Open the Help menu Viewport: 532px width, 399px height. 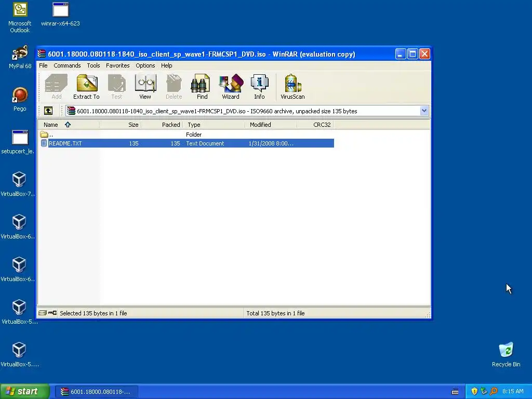167,65
